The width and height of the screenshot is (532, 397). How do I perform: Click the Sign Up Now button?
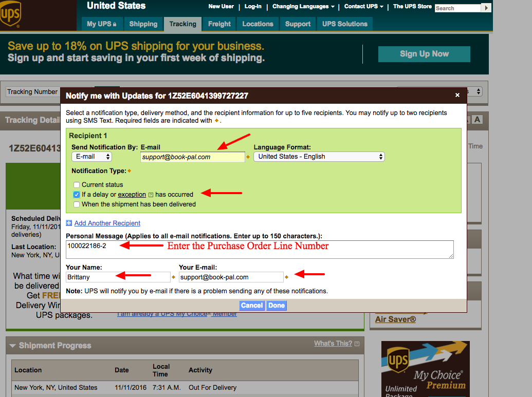coord(424,54)
